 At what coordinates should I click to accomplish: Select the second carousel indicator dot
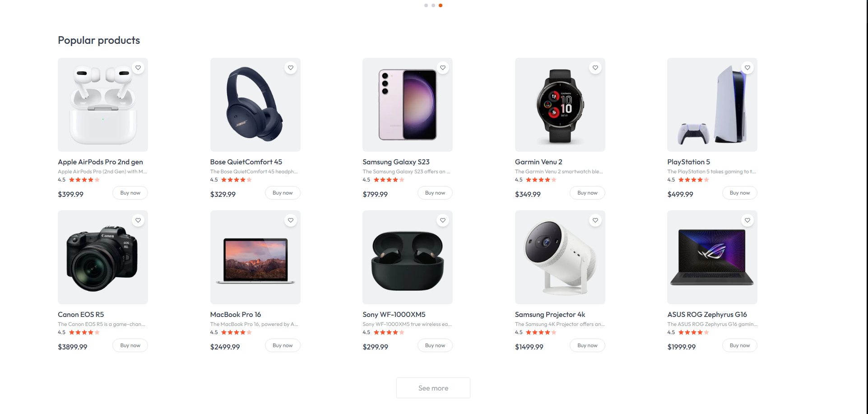tap(433, 5)
